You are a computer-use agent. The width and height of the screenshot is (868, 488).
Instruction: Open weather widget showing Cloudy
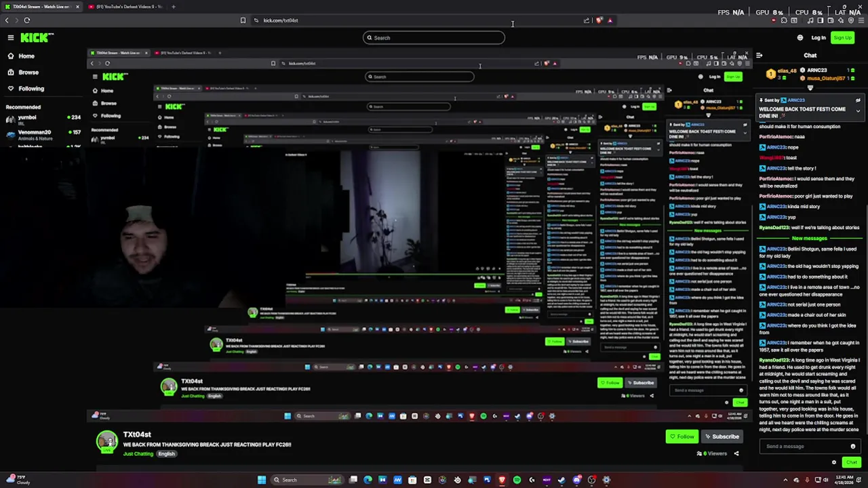point(18,481)
